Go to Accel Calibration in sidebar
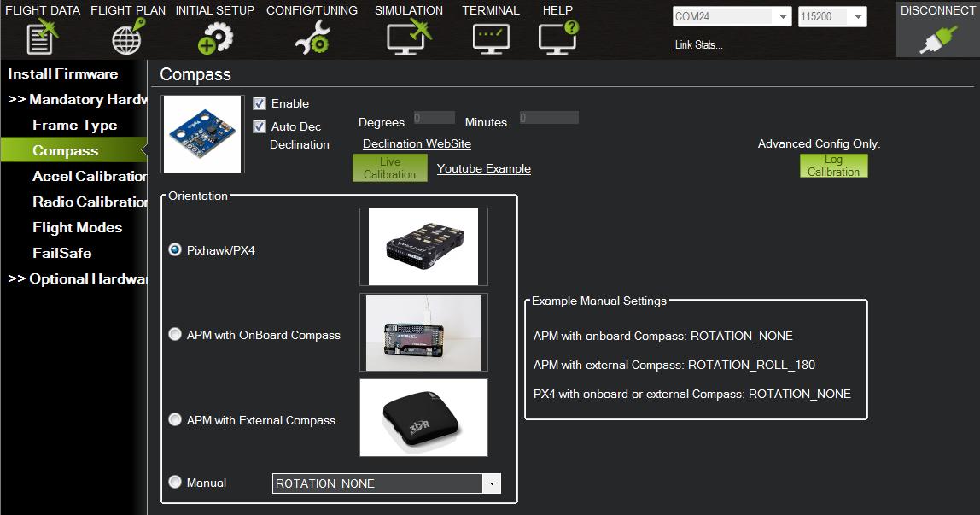The image size is (980, 515). point(89,176)
